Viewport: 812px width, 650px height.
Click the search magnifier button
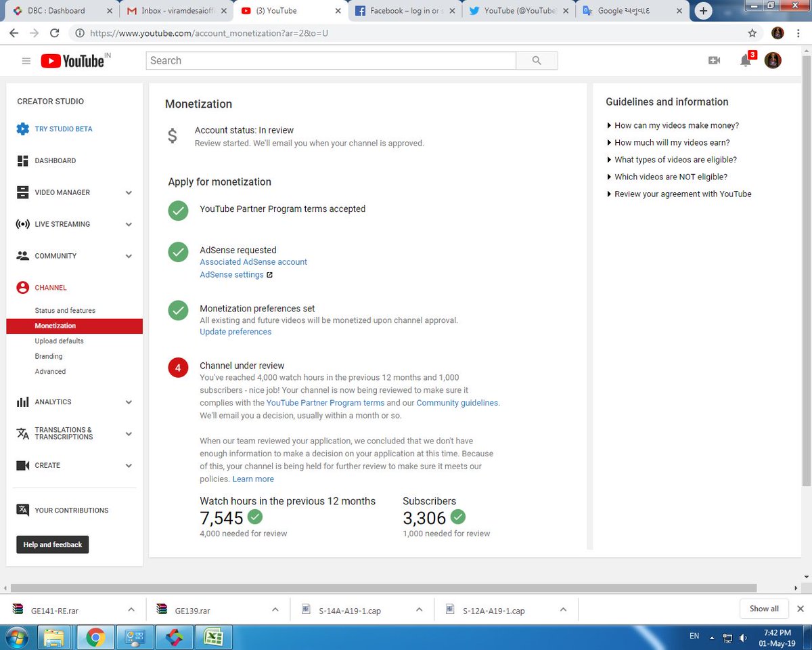click(537, 61)
